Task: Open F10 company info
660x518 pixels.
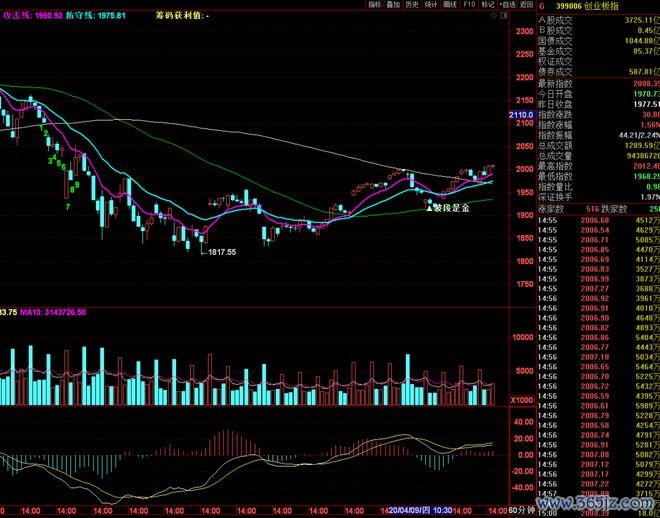Action: 468,5
